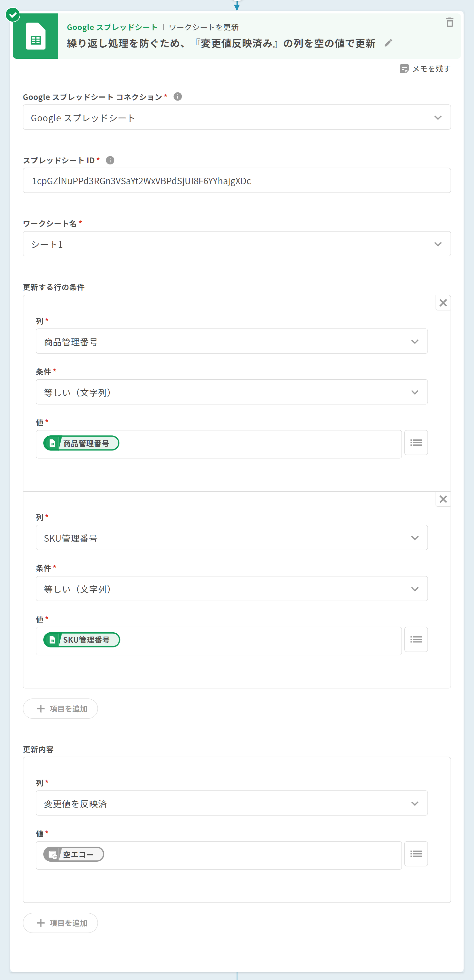474x980 pixels.
Task: Open the 列 dropdown showing 商品管理番号
Action: point(231,341)
